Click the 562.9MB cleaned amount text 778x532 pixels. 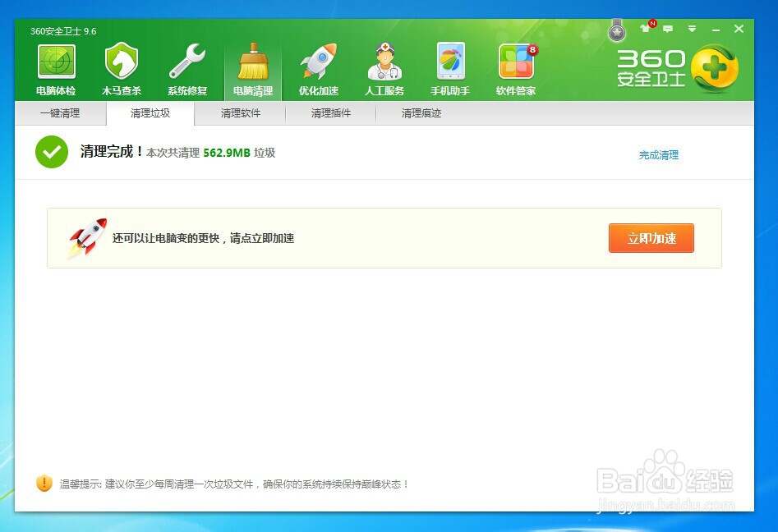pyautogui.click(x=227, y=153)
